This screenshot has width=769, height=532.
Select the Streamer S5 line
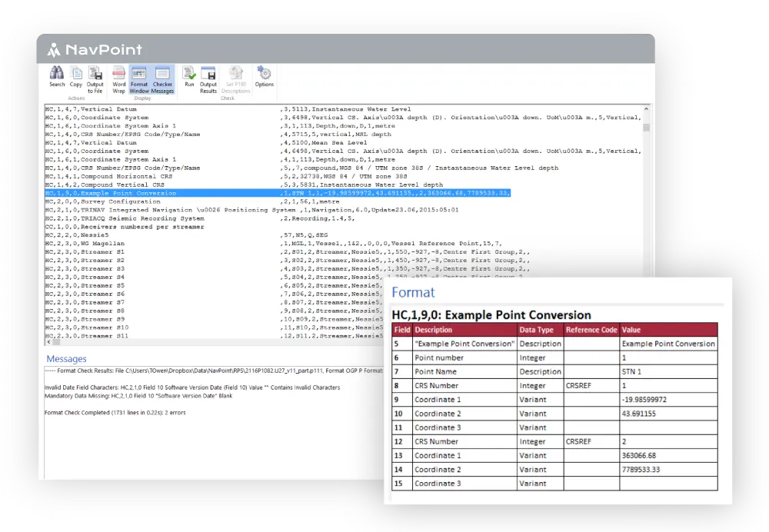point(213,285)
